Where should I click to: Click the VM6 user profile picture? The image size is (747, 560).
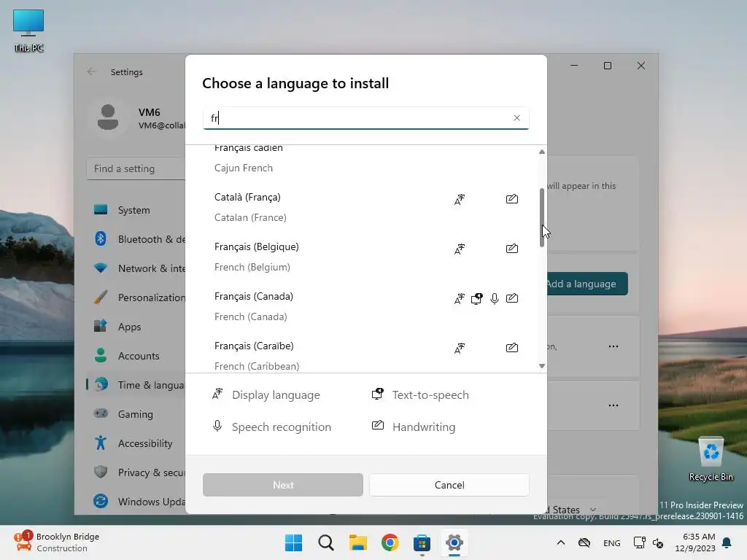point(108,117)
